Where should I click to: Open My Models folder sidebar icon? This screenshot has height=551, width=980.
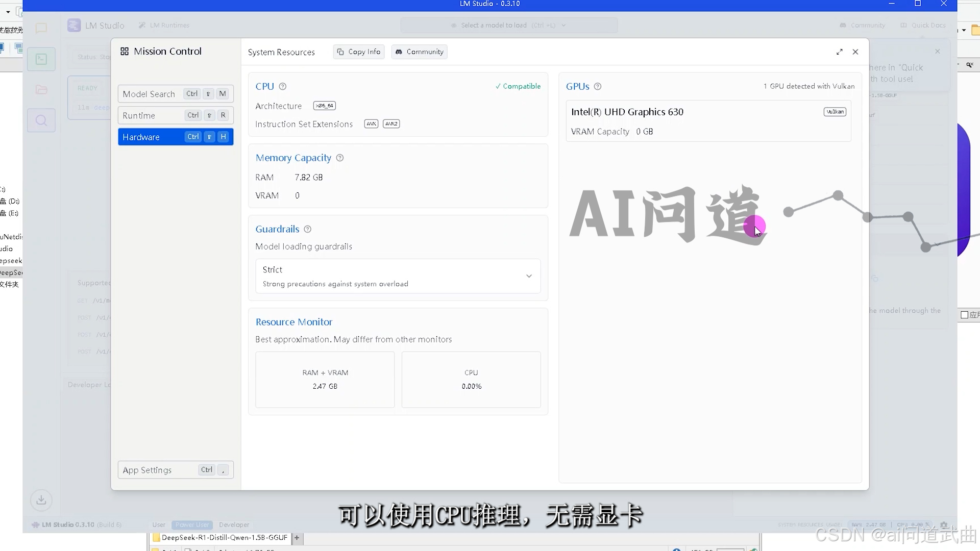(x=41, y=90)
